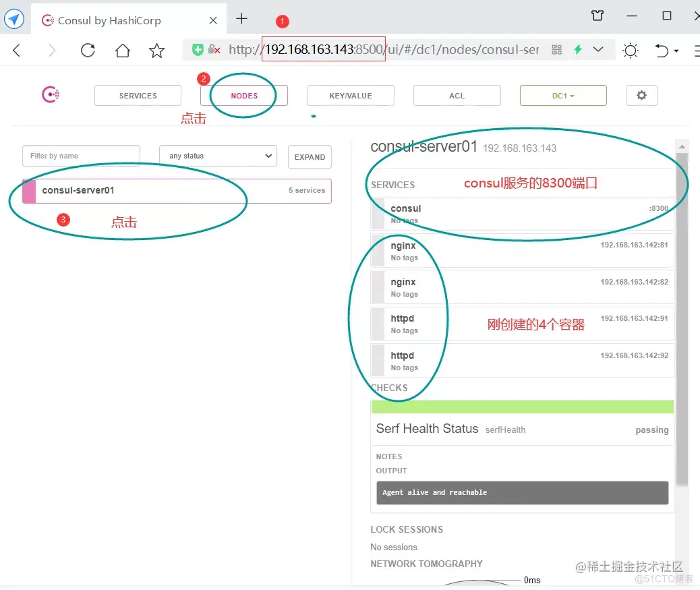700x590 pixels.
Task: Expand the address bar dropdown chevron
Action: click(x=598, y=49)
